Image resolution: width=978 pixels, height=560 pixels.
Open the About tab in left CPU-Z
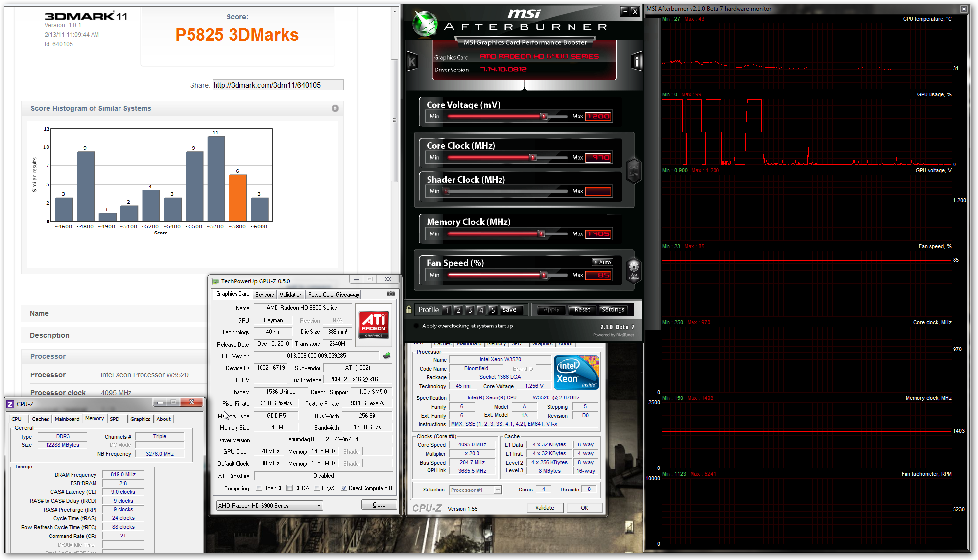[164, 419]
